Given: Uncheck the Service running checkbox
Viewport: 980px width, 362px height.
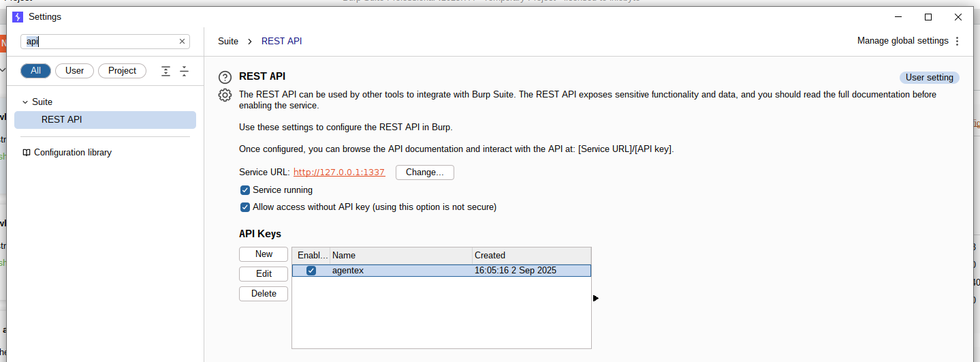Looking at the screenshot, I should [x=245, y=190].
